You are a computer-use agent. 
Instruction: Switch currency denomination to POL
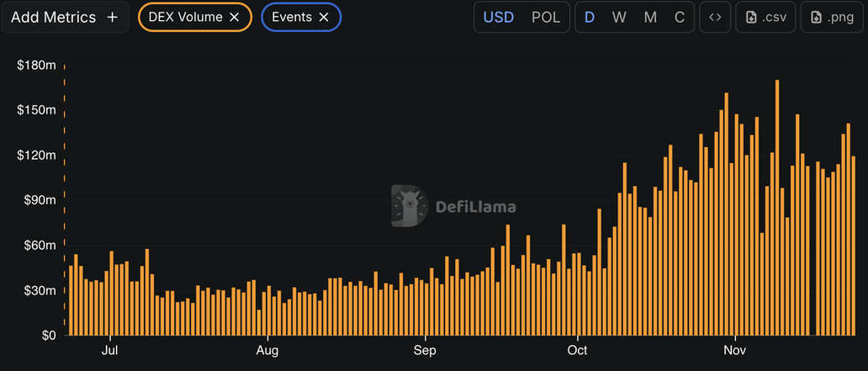(x=546, y=17)
